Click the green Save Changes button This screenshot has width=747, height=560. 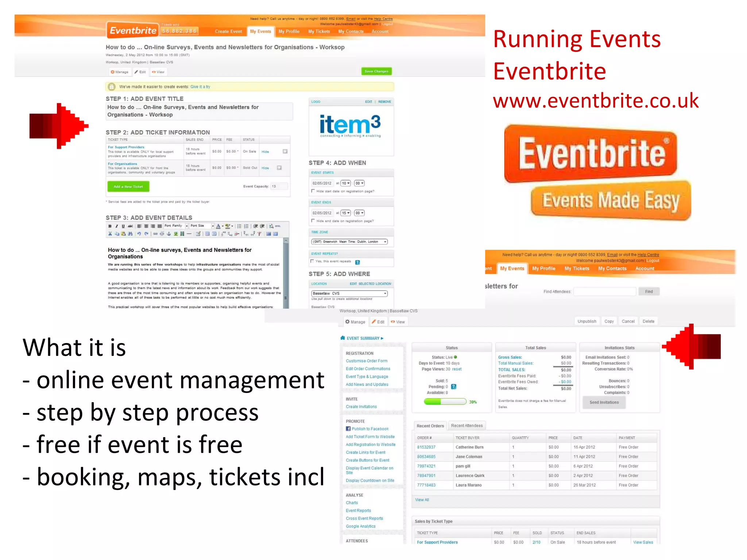click(x=376, y=71)
